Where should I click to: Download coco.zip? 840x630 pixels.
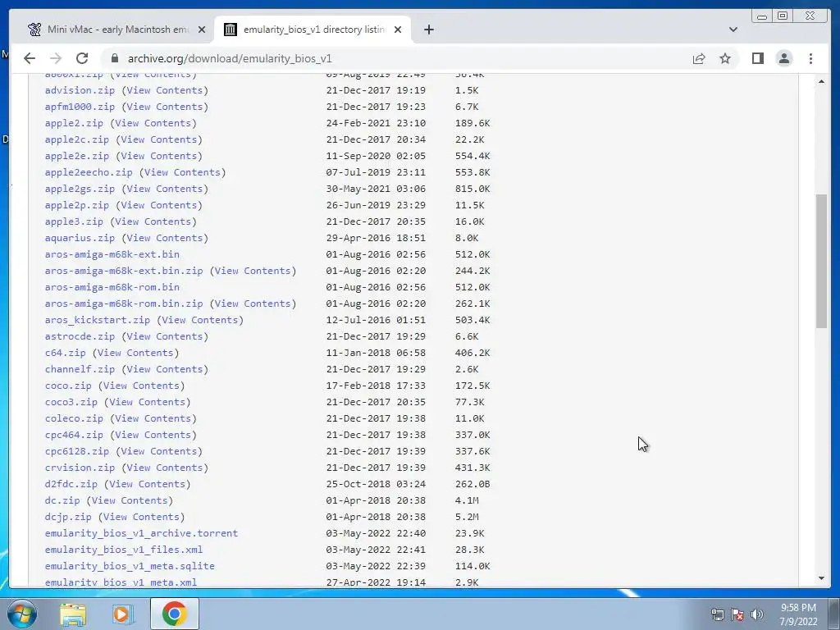click(x=68, y=386)
